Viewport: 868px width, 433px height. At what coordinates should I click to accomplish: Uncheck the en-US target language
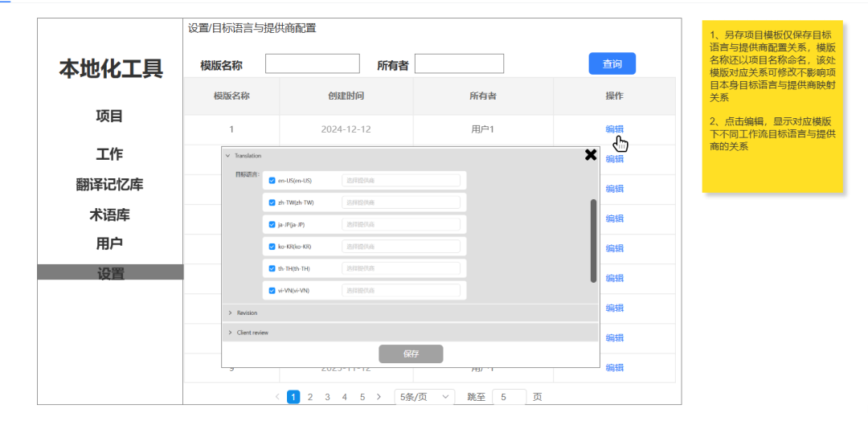[272, 180]
